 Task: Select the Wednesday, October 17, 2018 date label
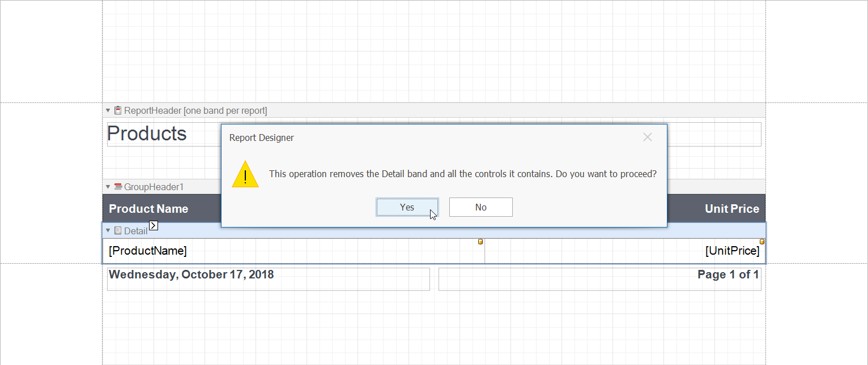(269, 279)
